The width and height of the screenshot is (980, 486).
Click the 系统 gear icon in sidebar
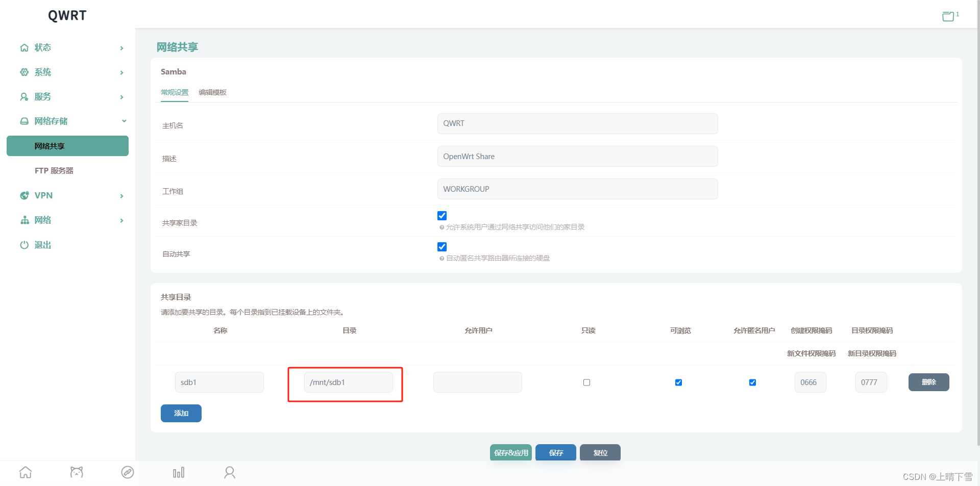pyautogui.click(x=24, y=72)
